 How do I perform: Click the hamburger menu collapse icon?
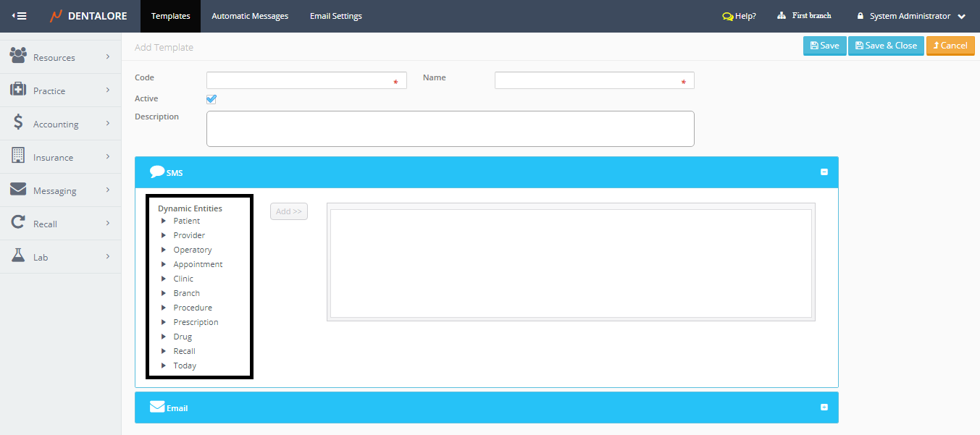(x=20, y=16)
